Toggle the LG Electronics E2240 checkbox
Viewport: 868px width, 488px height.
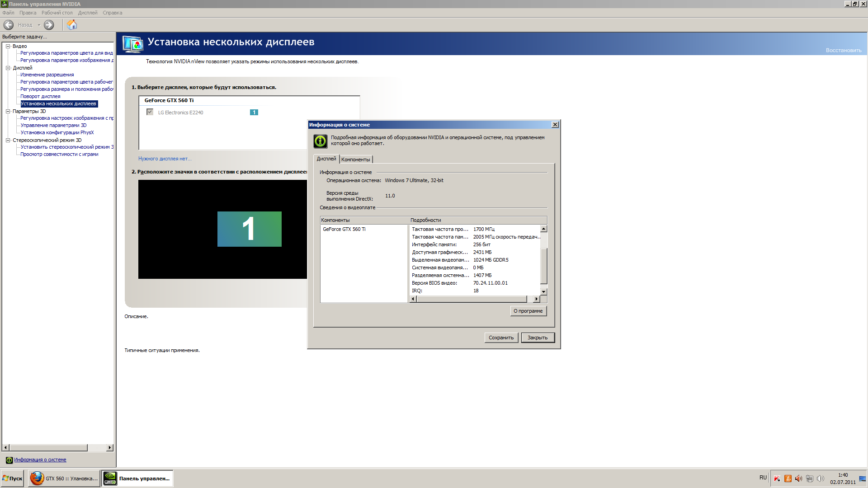(x=150, y=112)
